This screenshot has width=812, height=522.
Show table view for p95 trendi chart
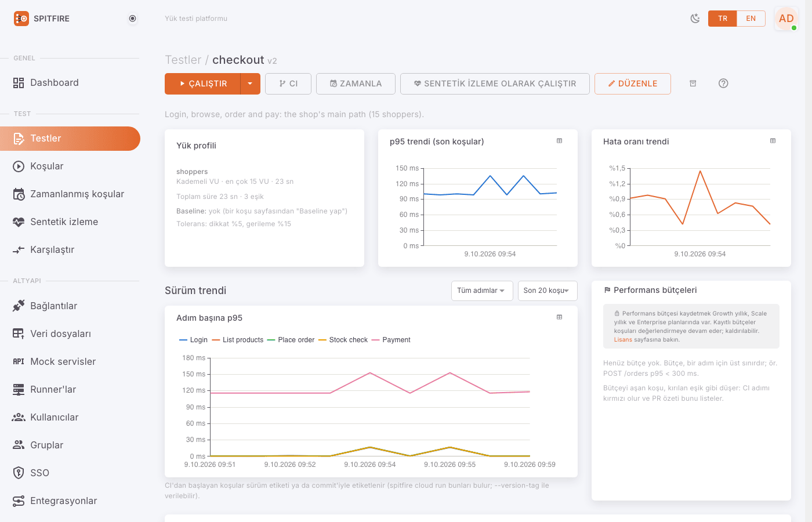coord(560,141)
